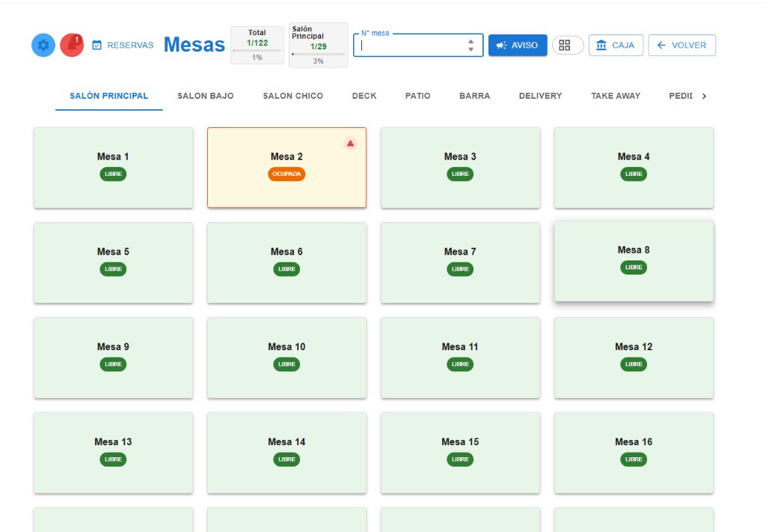This screenshot has height=532, width=766.
Task: Open the Mesa 12 card
Action: 634,358
